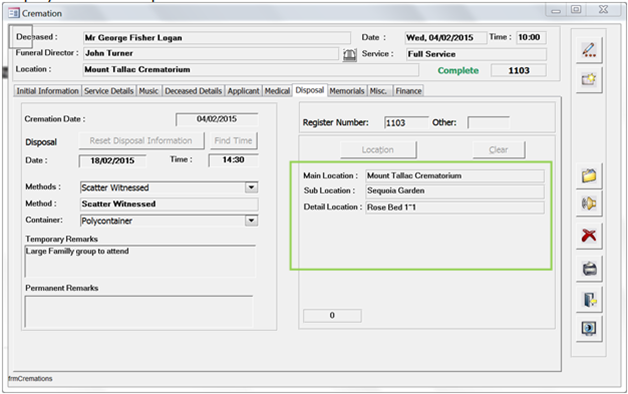Screen dimensions: 628x394
Task: Click the Location button
Action: (378, 150)
